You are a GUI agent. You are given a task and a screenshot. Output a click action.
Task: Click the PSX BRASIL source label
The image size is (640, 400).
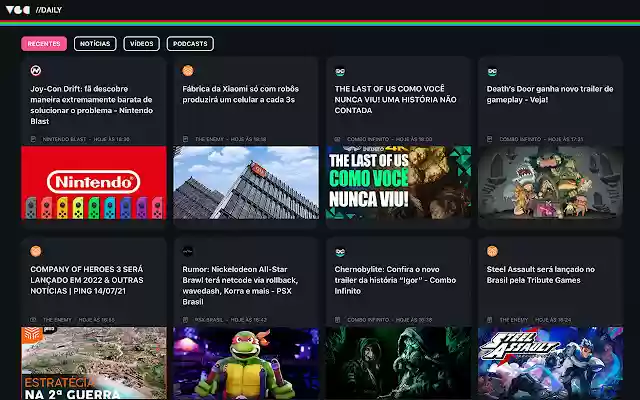tap(209, 320)
